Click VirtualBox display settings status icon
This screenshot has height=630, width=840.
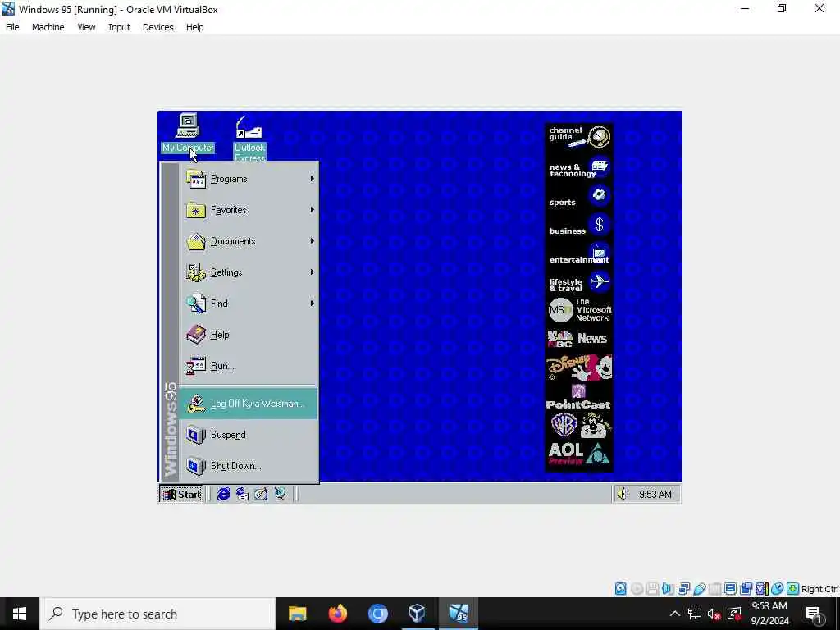click(731, 589)
